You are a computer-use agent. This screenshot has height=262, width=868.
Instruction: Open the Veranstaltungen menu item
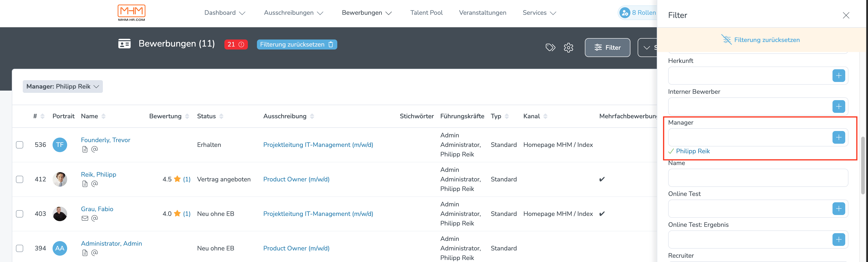pos(482,12)
